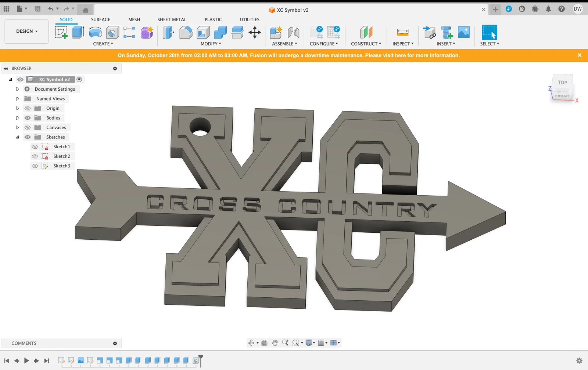
Task: Click the Save icon
Action: click(x=37, y=9)
